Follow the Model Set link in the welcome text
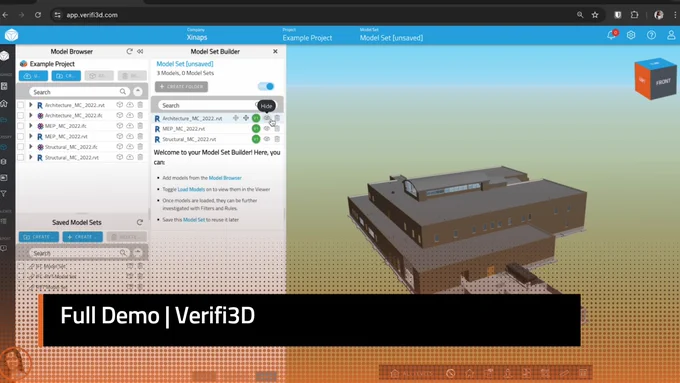This screenshot has width=680, height=383. pos(194,219)
